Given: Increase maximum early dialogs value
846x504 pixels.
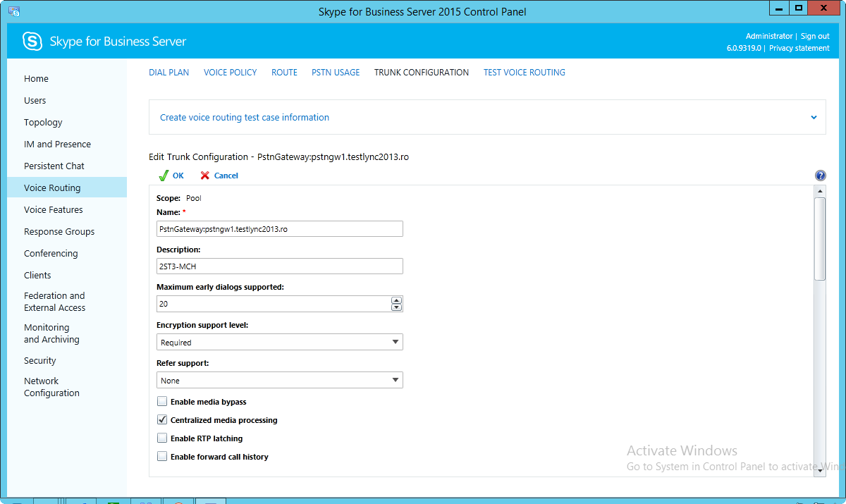Looking at the screenshot, I should (x=396, y=300).
